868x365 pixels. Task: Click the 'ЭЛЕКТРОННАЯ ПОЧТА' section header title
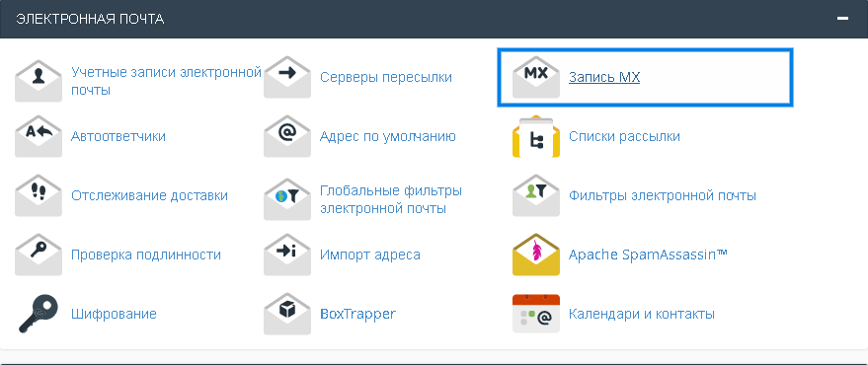tap(90, 19)
